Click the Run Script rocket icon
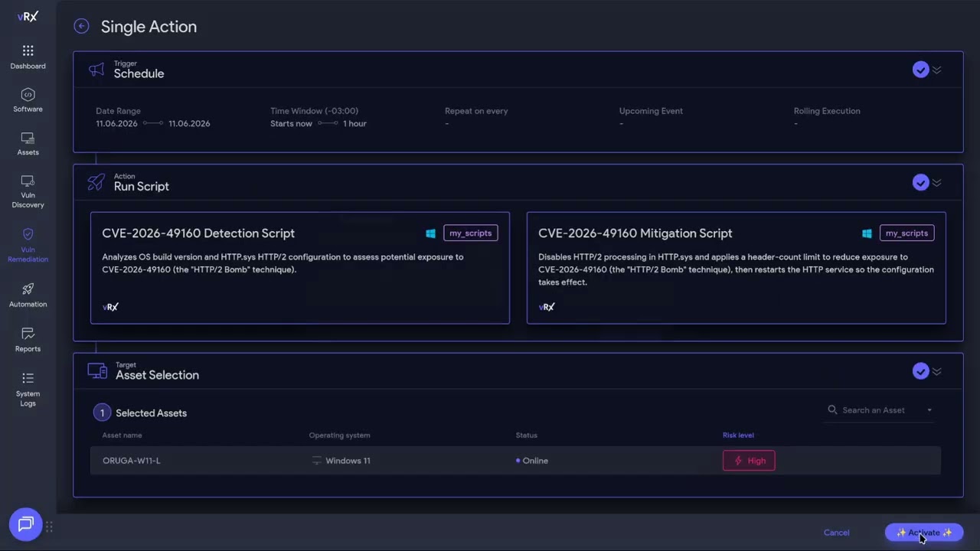The width and height of the screenshot is (980, 551). (x=96, y=182)
